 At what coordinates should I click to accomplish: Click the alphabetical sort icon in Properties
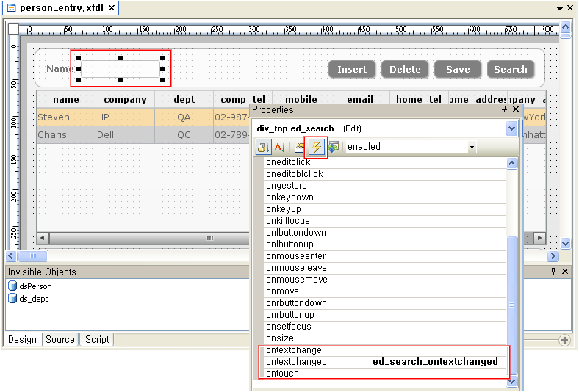[280, 147]
